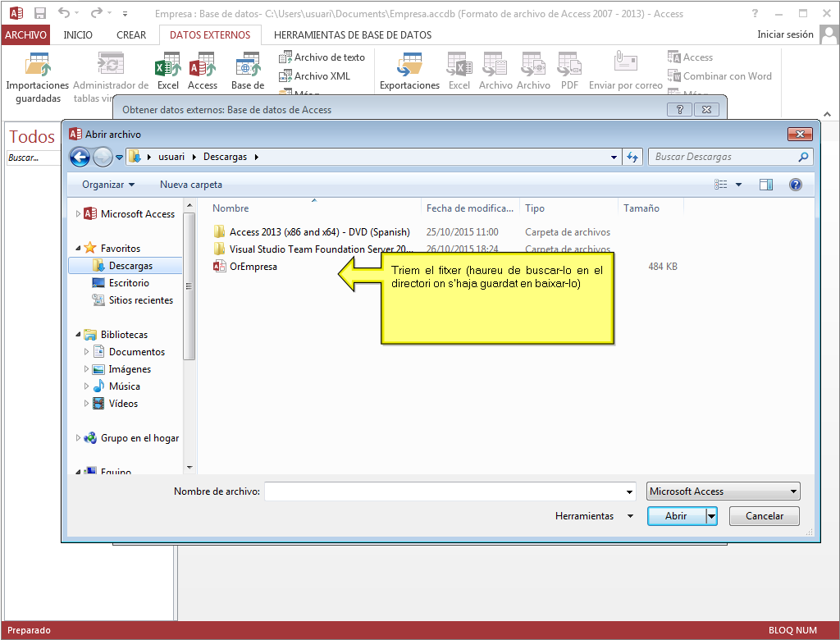Click the blue help icon in the file dialog
Screen dimensions: 840x640
[x=796, y=185]
